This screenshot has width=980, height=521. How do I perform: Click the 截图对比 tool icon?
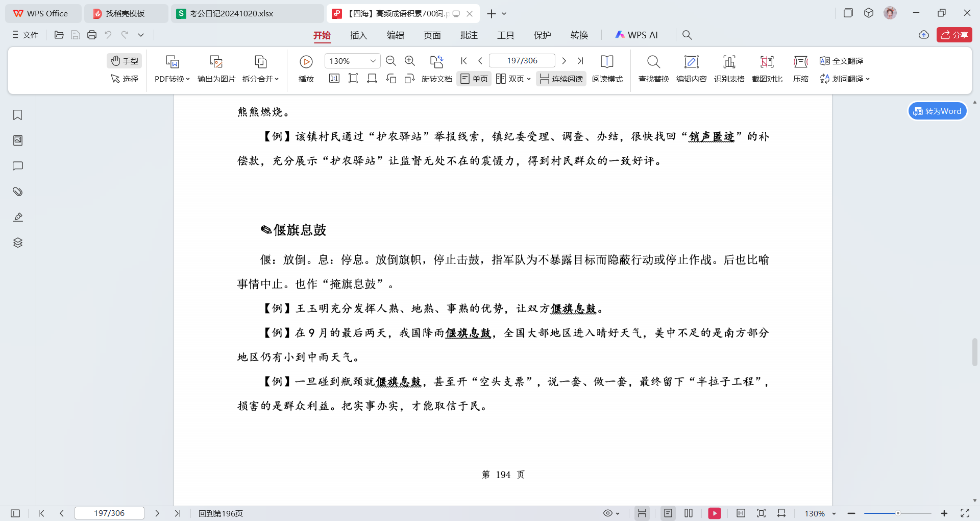(767, 62)
